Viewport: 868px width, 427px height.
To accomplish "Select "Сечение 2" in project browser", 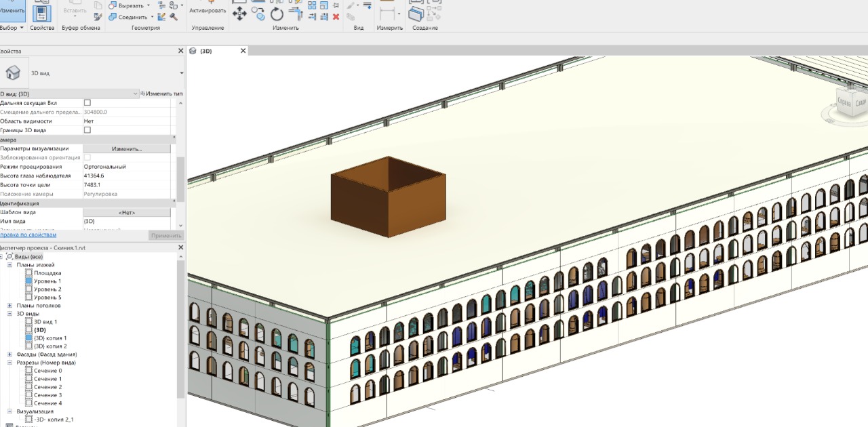I will click(x=47, y=387).
